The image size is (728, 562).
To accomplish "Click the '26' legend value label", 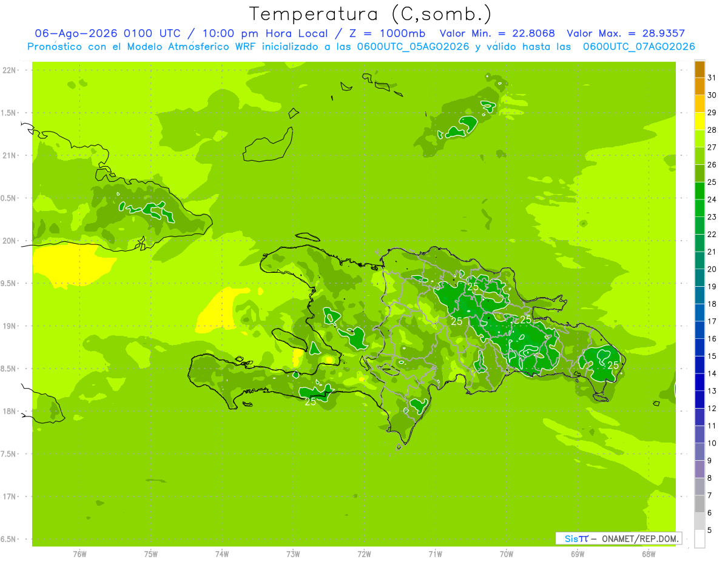I will pos(712,164).
